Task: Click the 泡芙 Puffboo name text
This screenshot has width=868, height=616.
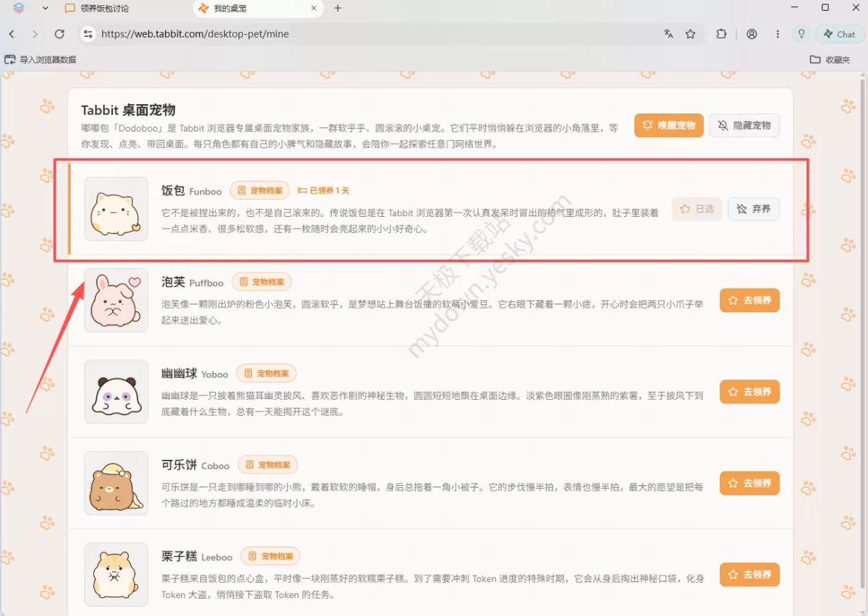Action: click(x=192, y=282)
